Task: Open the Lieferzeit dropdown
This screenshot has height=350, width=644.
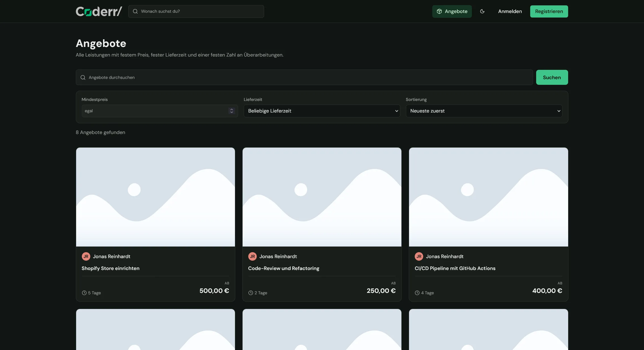Action: 322,111
